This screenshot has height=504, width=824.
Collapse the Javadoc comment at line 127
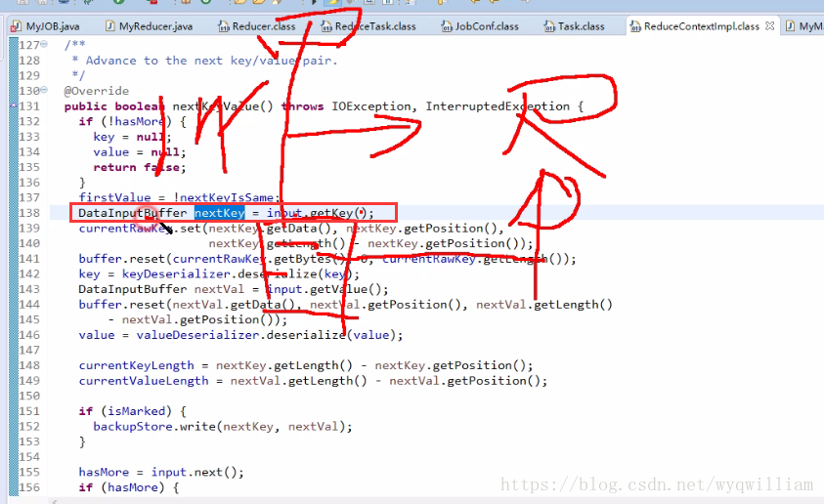44,44
